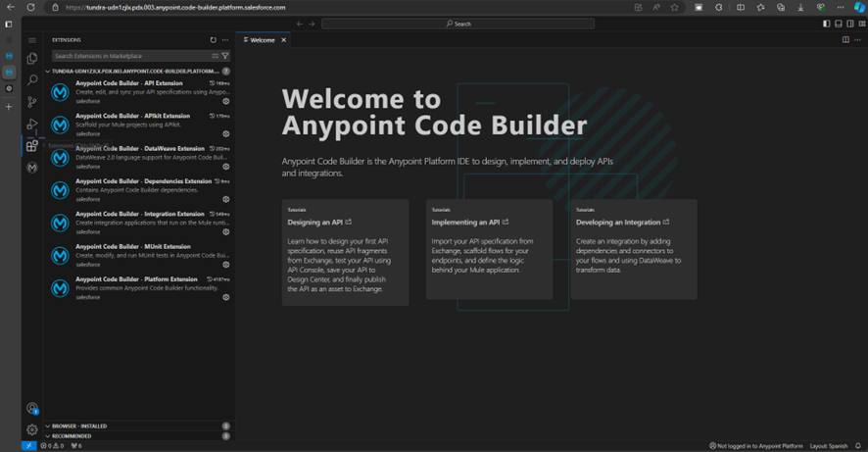Open the customize layout control
The width and height of the screenshot is (868, 452).
pos(862,24)
